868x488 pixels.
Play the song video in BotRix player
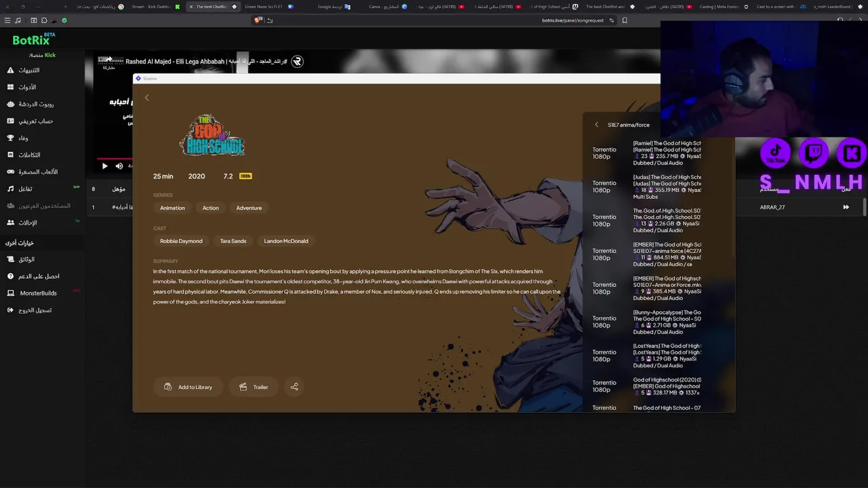pyautogui.click(x=104, y=166)
